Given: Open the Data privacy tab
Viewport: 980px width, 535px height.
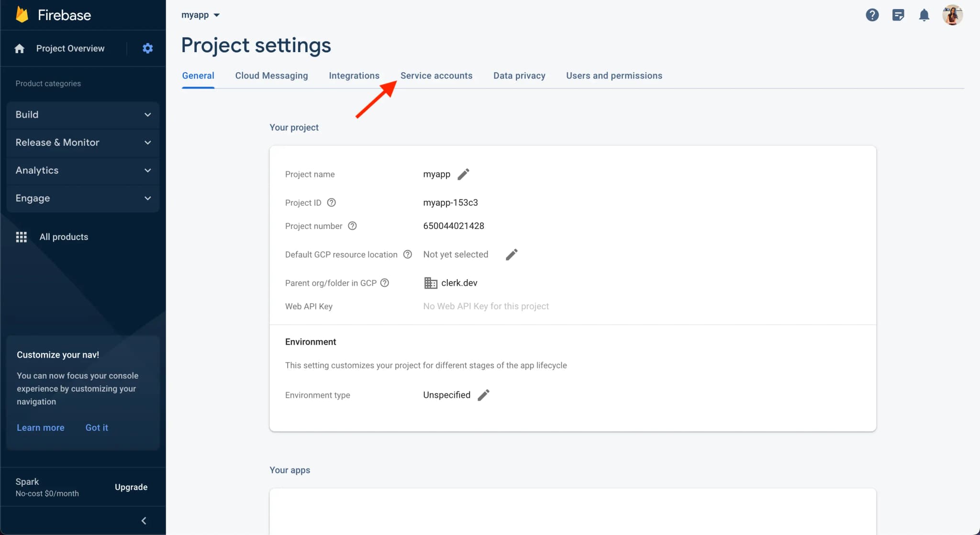Looking at the screenshot, I should click(519, 76).
